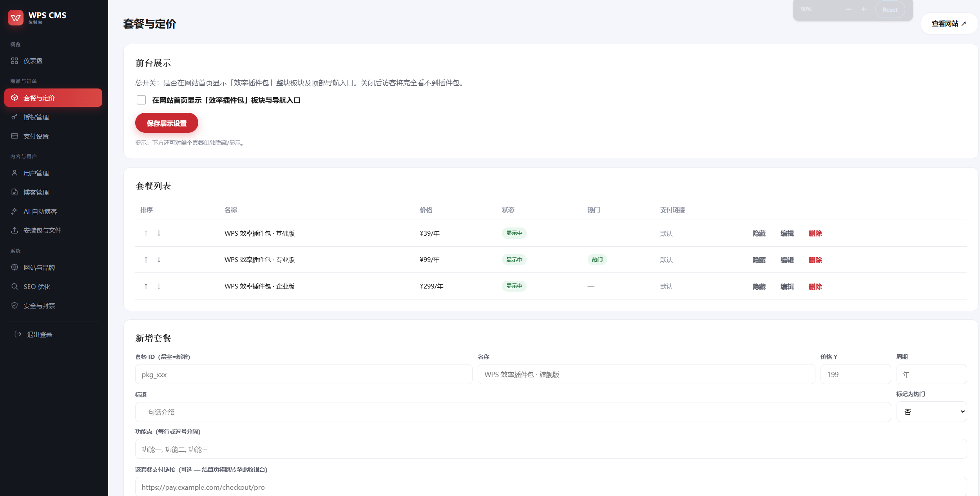Image resolution: width=980 pixels, height=496 pixels.
Task: Focus the 名称 input field
Action: 646,374
